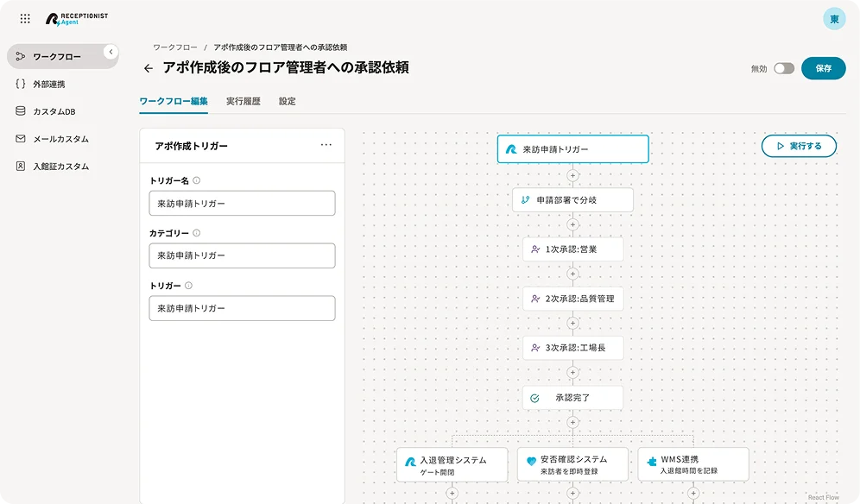Add step below 入退管理システム node

(452, 494)
